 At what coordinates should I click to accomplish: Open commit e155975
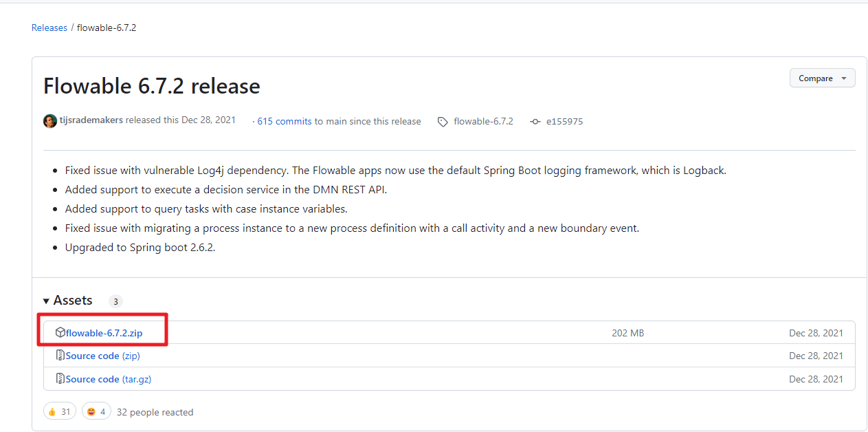(564, 121)
